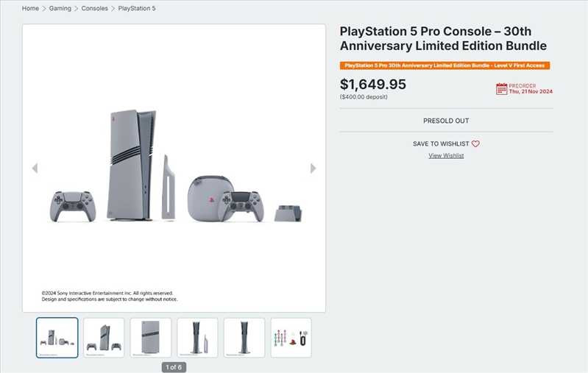Click the 1 of 6 image counter
Image resolution: width=588 pixels, height=373 pixels.
(x=174, y=367)
